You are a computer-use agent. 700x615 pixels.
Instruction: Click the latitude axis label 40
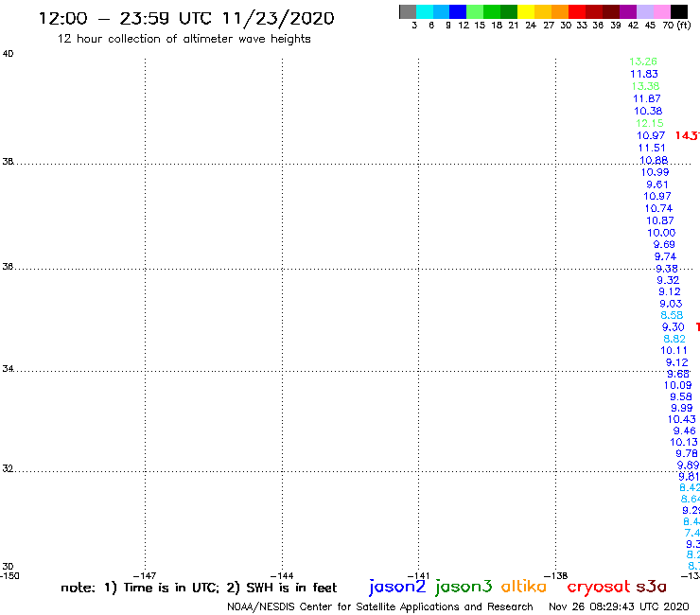8,54
